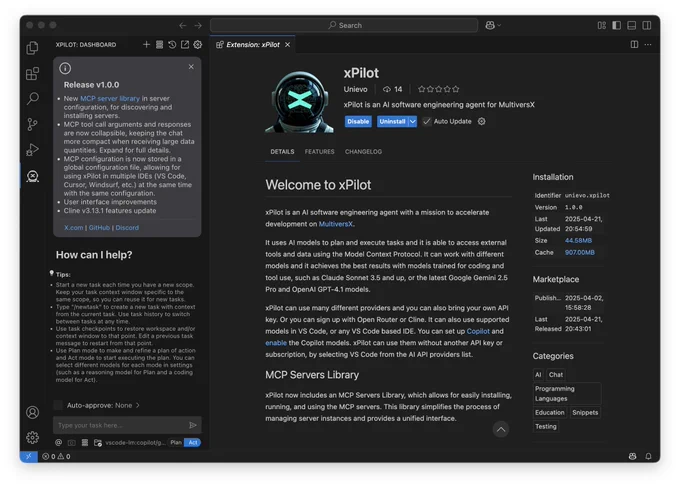Toggle primary side bar visibility

tap(617, 26)
